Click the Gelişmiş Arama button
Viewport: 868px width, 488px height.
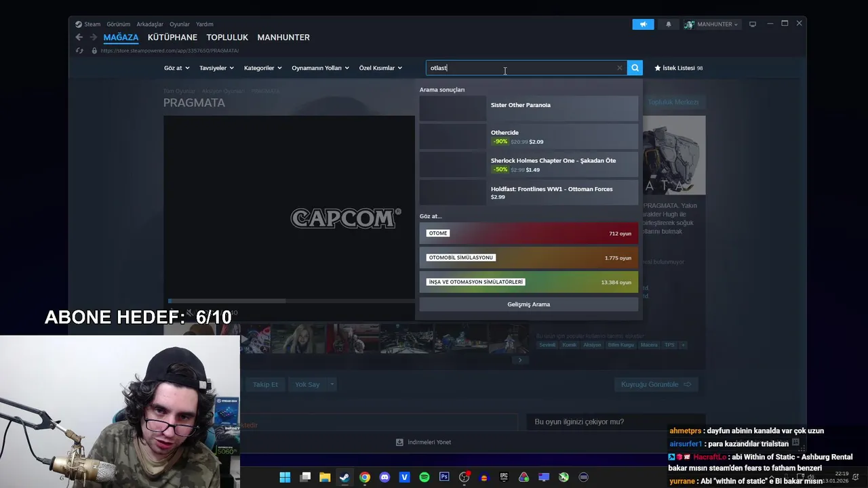(529, 304)
